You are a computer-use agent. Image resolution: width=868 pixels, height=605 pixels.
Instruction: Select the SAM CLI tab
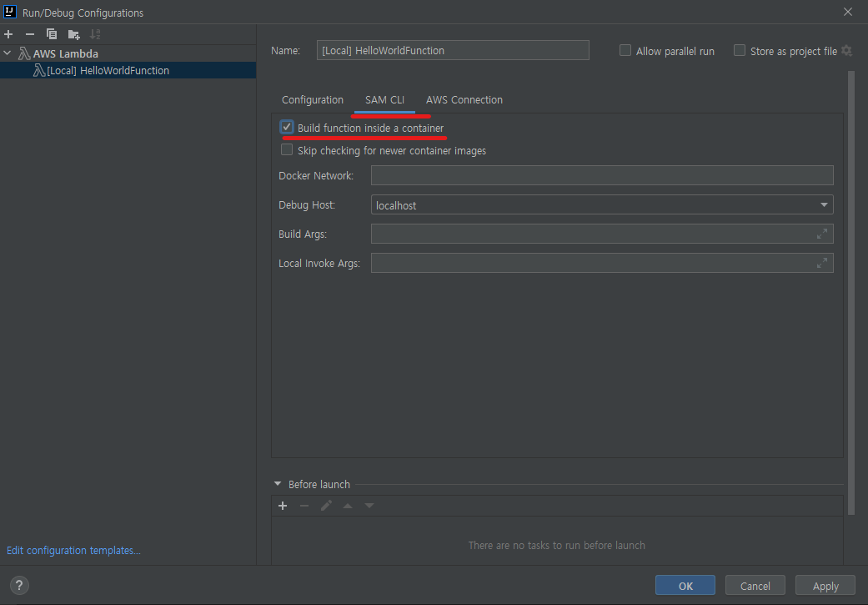click(384, 100)
